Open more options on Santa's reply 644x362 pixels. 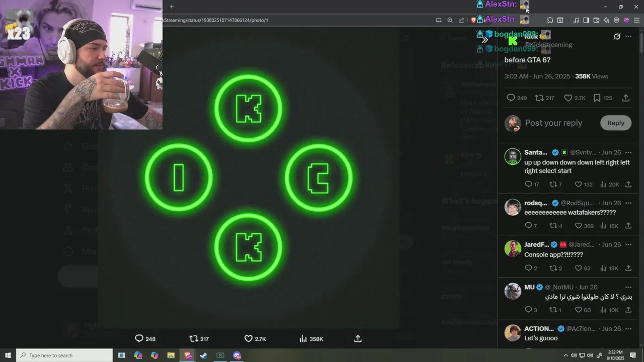[628, 152]
